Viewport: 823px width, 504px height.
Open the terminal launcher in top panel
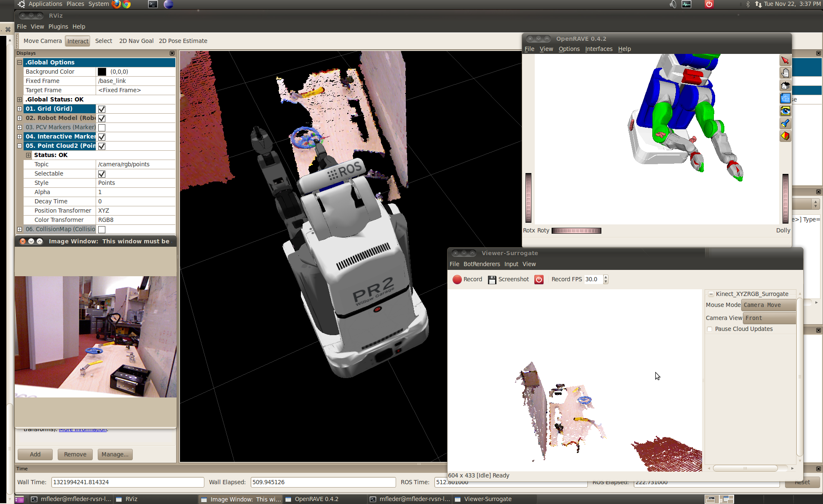tap(153, 4)
